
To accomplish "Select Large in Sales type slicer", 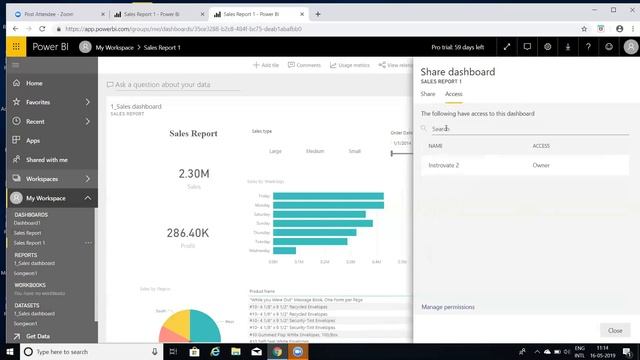I will pos(275,151).
